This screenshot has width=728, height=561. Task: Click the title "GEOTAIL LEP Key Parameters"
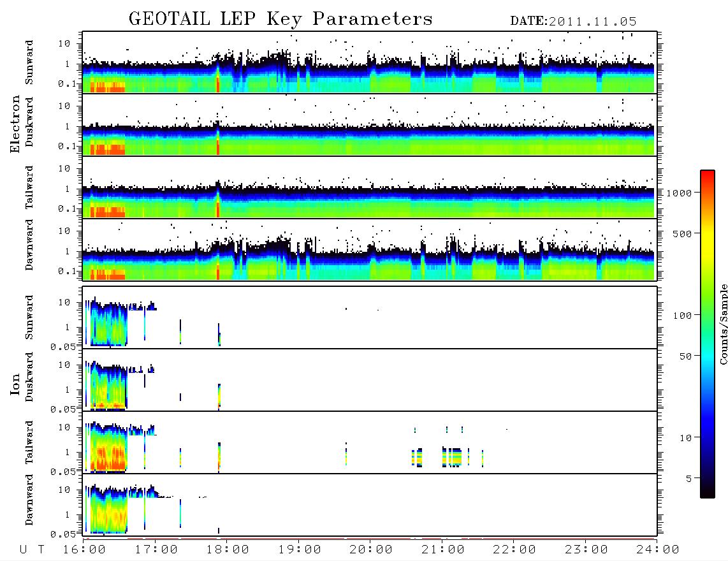[280, 19]
